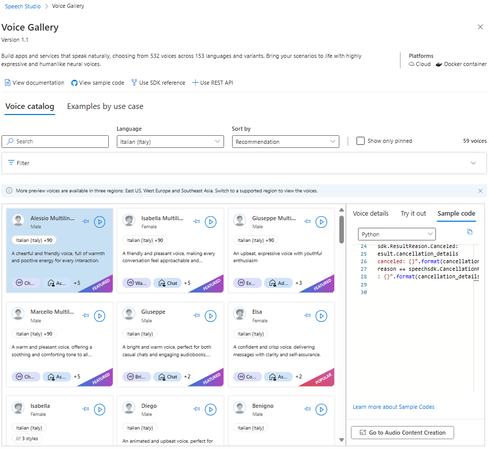Screen dimensions: 489x449
Task: Play the Marcello Multilingual voice sample
Action: point(99,316)
